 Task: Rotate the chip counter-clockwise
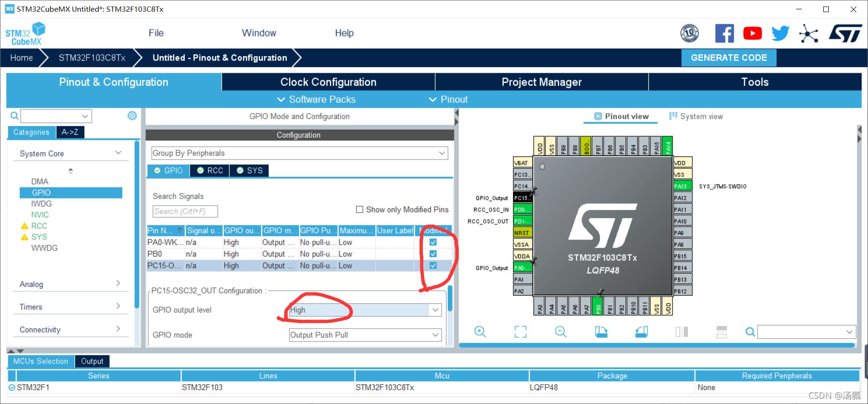(641, 332)
